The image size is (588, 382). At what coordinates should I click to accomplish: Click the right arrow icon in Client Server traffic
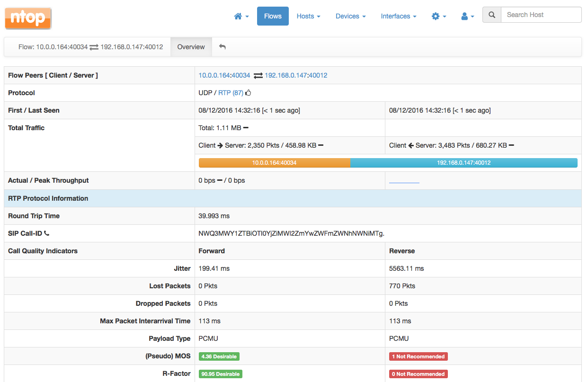coord(220,145)
